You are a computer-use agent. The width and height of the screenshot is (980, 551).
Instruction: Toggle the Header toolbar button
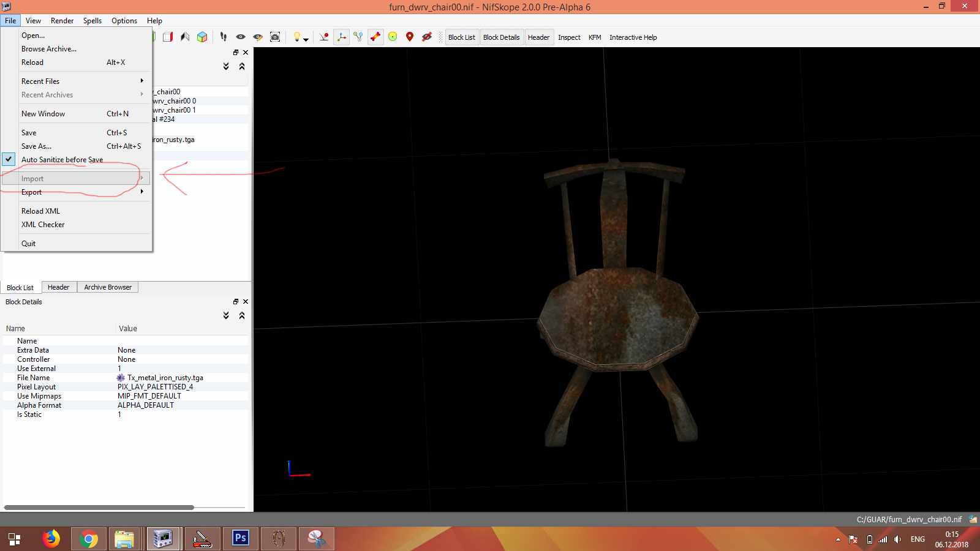539,37
